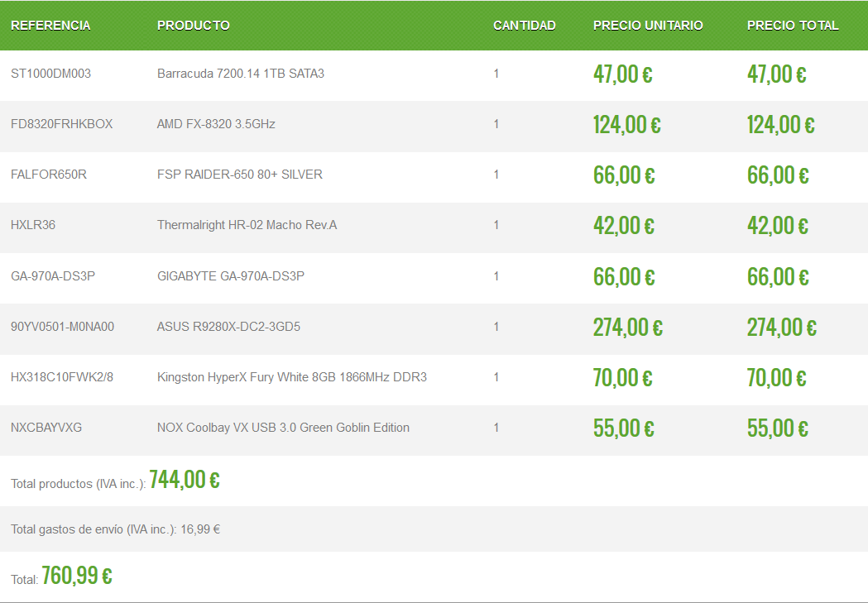Click total price 274,00 € in ASUS row
Viewport: 868px width, 603px height.
point(782,327)
